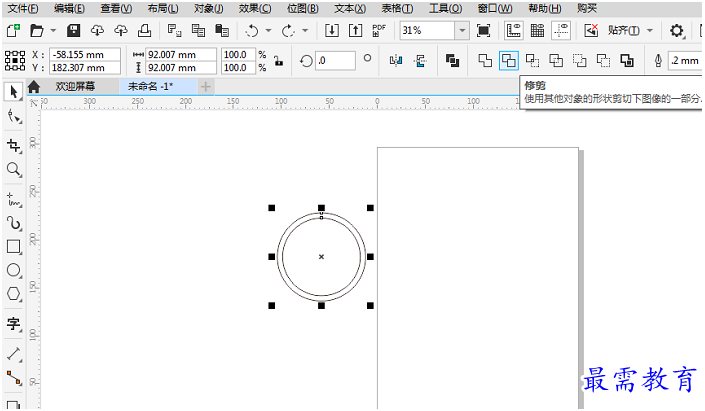Save document using floppy disk icon
Screen dimensions: 705x411
tap(73, 31)
